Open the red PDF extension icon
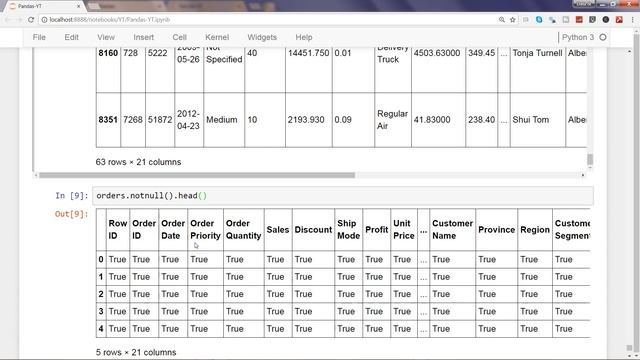 point(619,20)
